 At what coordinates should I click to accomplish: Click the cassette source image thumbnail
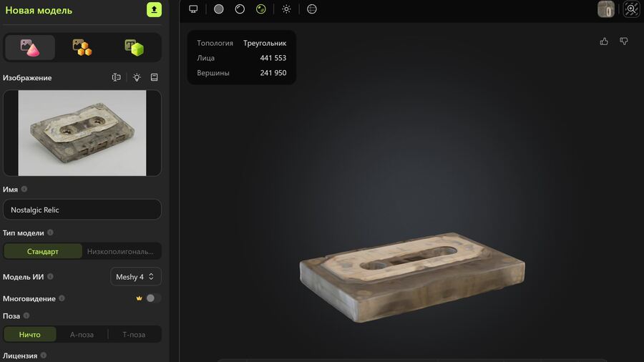tap(82, 133)
